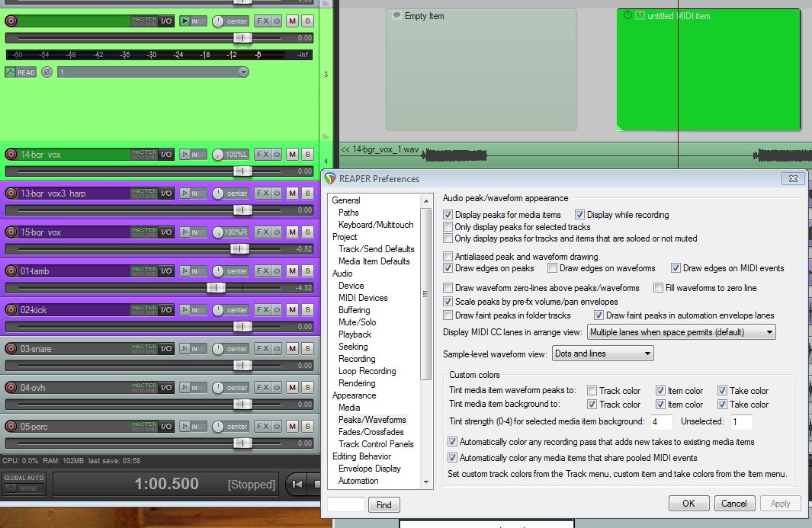Enable Fill waveforms to zero line
Viewport: 812px width, 528px height.
pos(658,288)
